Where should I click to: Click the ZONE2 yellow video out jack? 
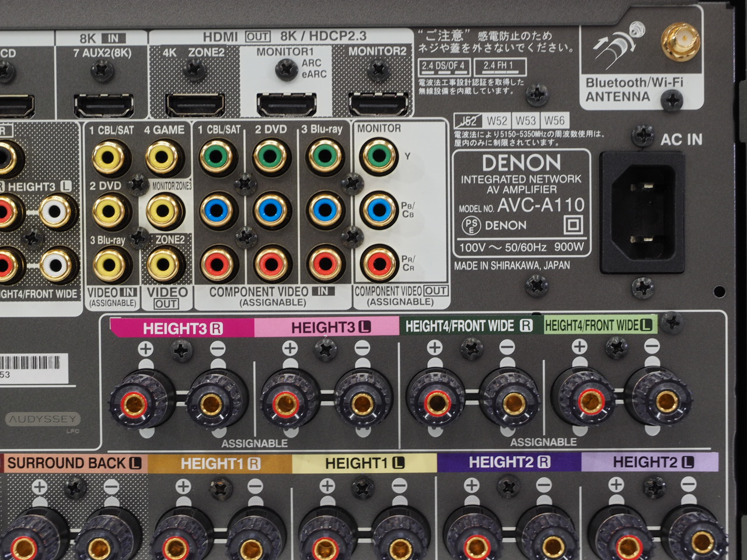point(165,264)
